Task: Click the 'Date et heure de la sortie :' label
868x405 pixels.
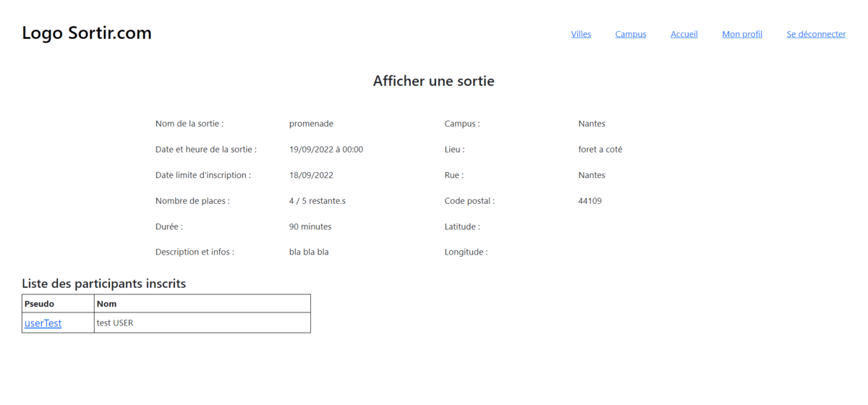Action: 206,150
